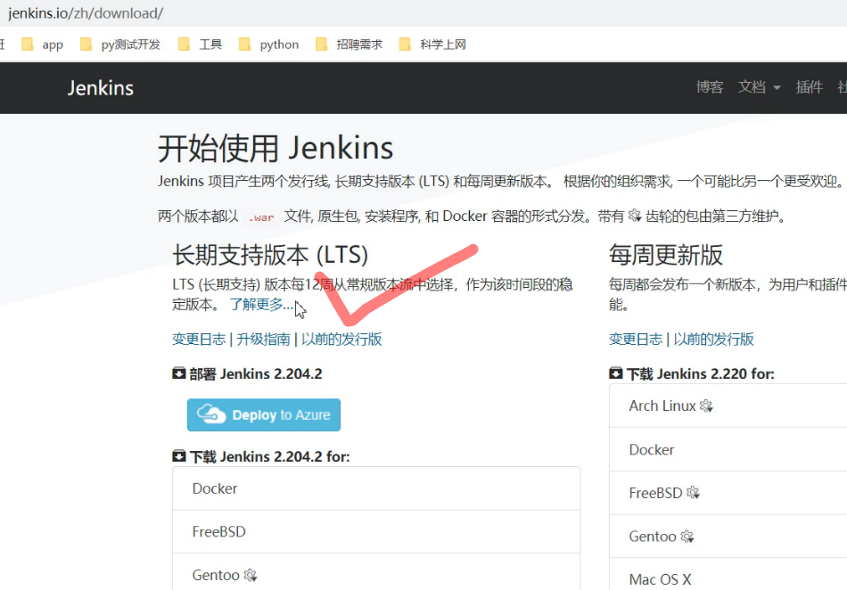Open the 插件 navigation item

point(809,87)
